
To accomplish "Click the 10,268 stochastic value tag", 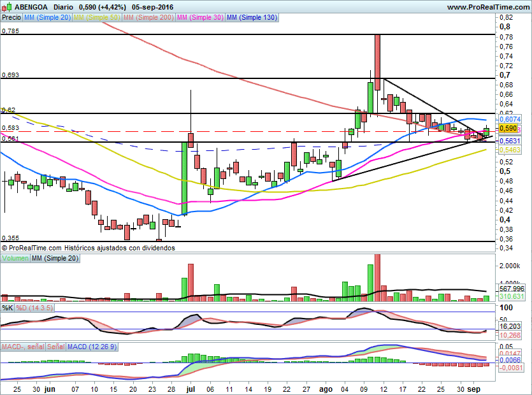I will [x=510, y=335].
